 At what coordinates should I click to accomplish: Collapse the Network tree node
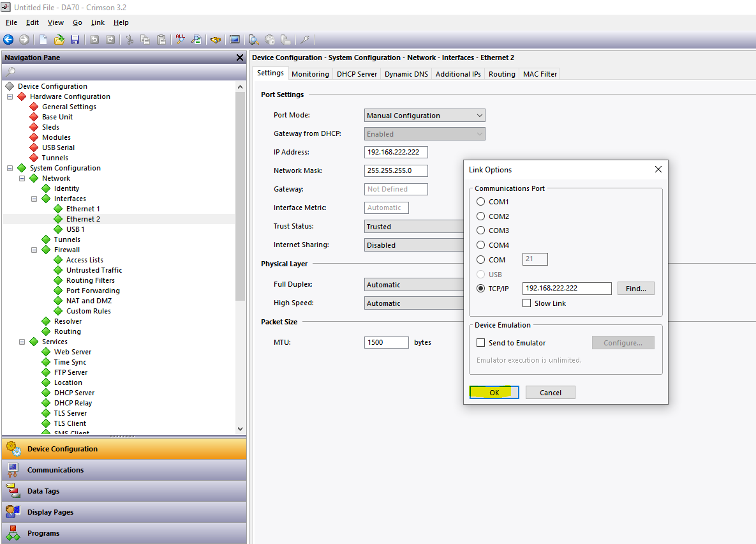tap(22, 178)
